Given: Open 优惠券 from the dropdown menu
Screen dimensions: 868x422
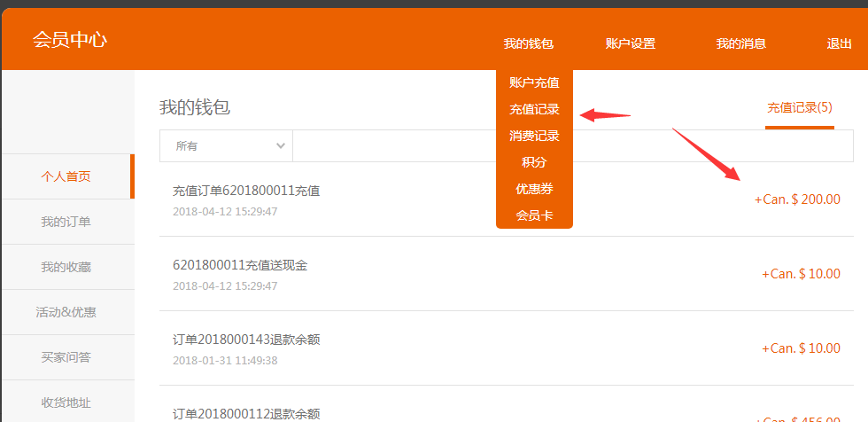Looking at the screenshot, I should [534, 189].
